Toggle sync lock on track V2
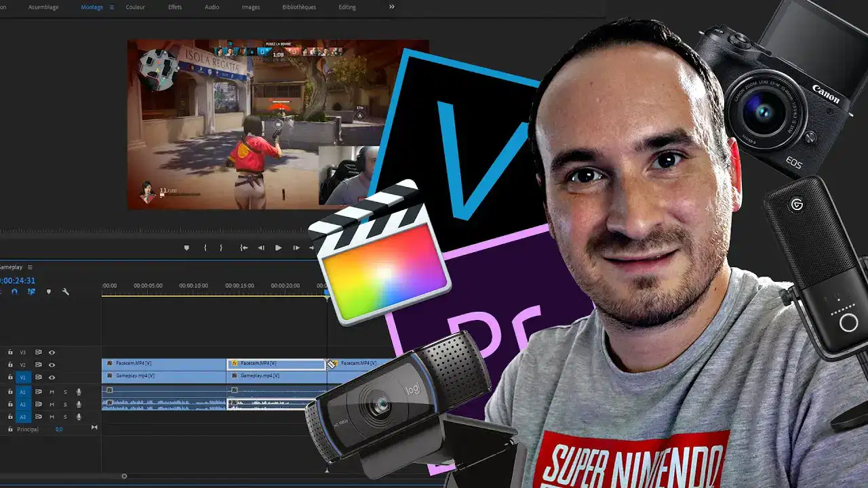Screen dimensions: 868x488 (39, 365)
